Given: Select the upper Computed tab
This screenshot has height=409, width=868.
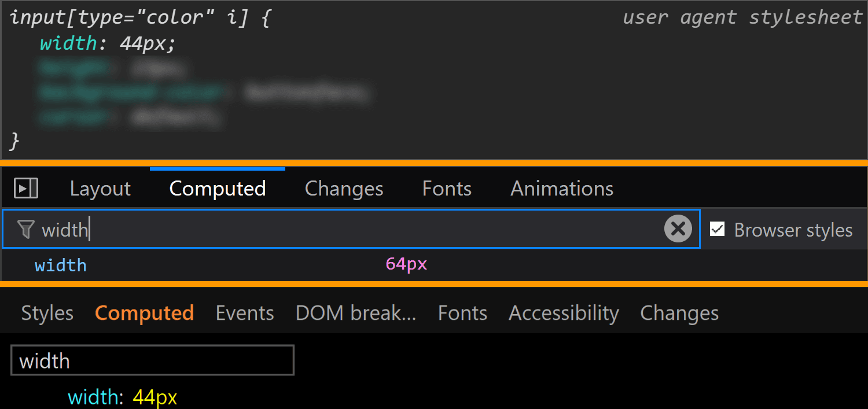Looking at the screenshot, I should [x=218, y=189].
